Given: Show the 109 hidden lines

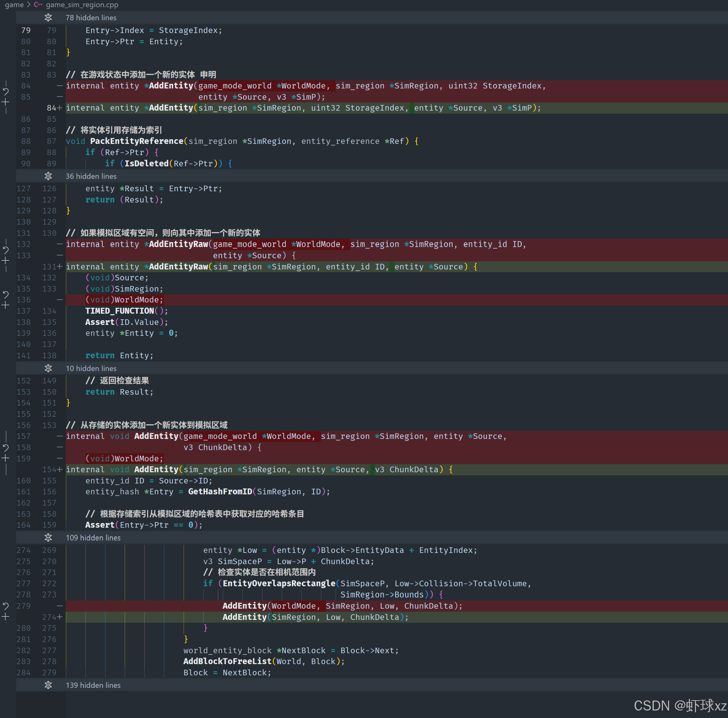Looking at the screenshot, I should coord(48,538).
